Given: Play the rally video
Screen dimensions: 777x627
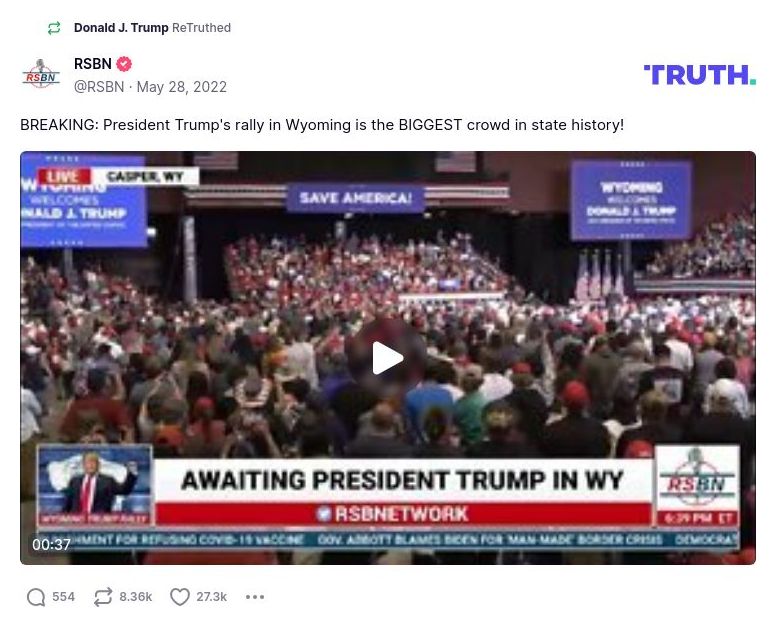Looking at the screenshot, I should pos(388,358).
